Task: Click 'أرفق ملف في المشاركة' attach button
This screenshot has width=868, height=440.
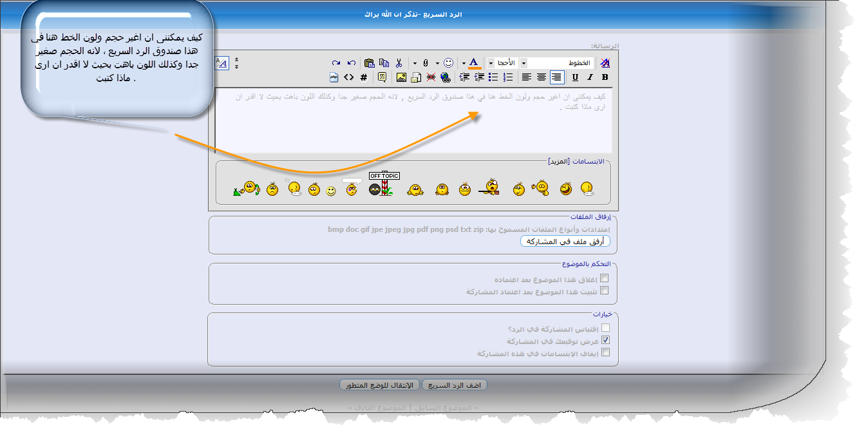Action: pos(565,242)
